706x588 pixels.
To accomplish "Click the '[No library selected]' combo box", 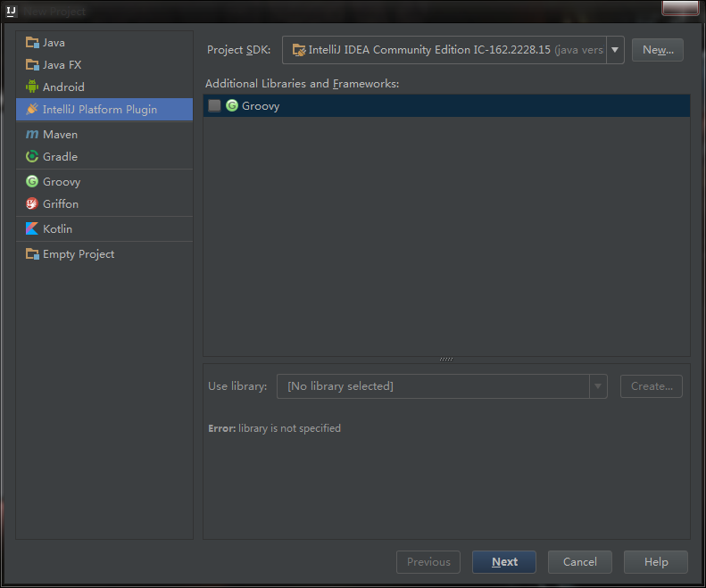I will pyautogui.click(x=442, y=386).
